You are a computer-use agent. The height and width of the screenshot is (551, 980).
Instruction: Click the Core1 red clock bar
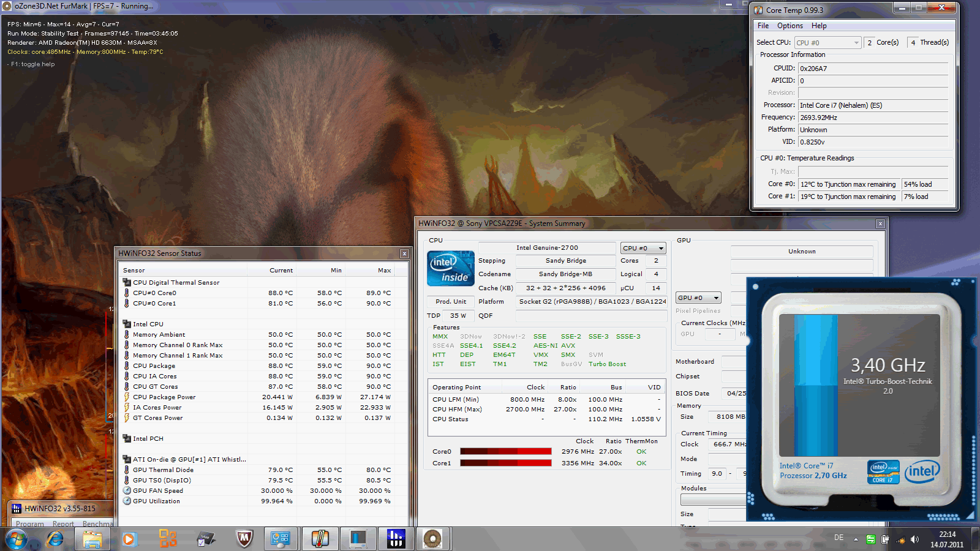(x=506, y=463)
